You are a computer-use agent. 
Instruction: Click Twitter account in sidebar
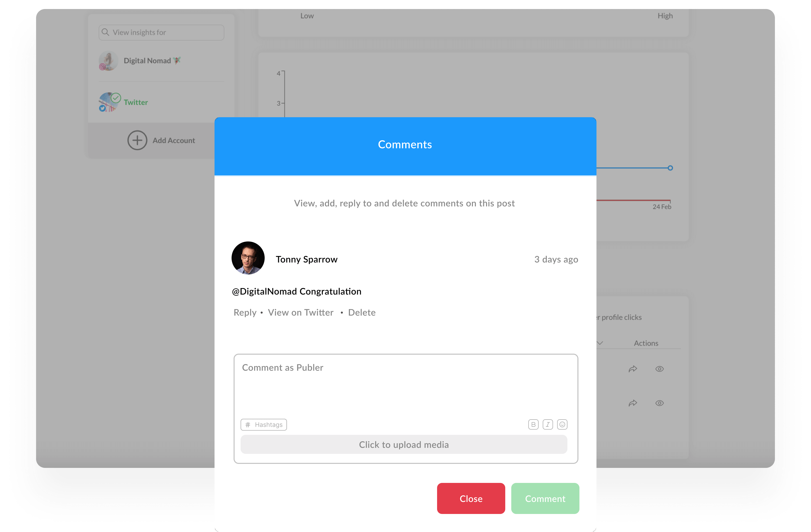pyautogui.click(x=136, y=102)
